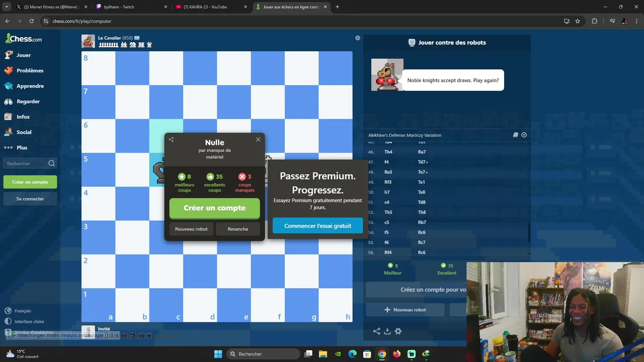This screenshot has height=362, width=644.
Task: Open browser extensions puzzle icon
Action: click(x=594, y=21)
